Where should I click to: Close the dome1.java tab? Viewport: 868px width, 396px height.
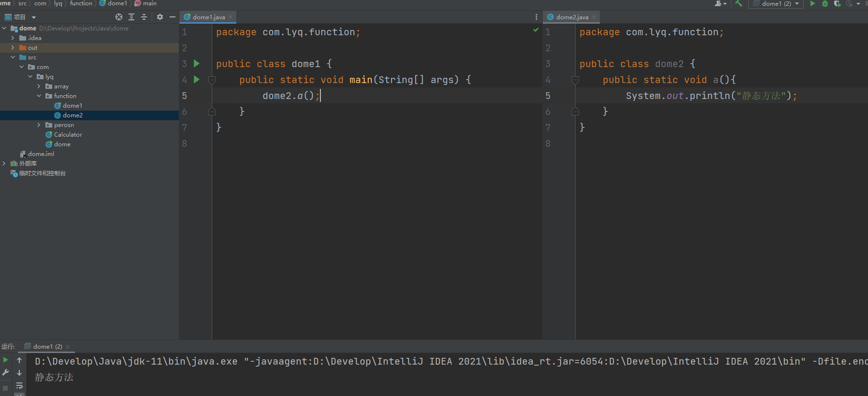point(231,17)
